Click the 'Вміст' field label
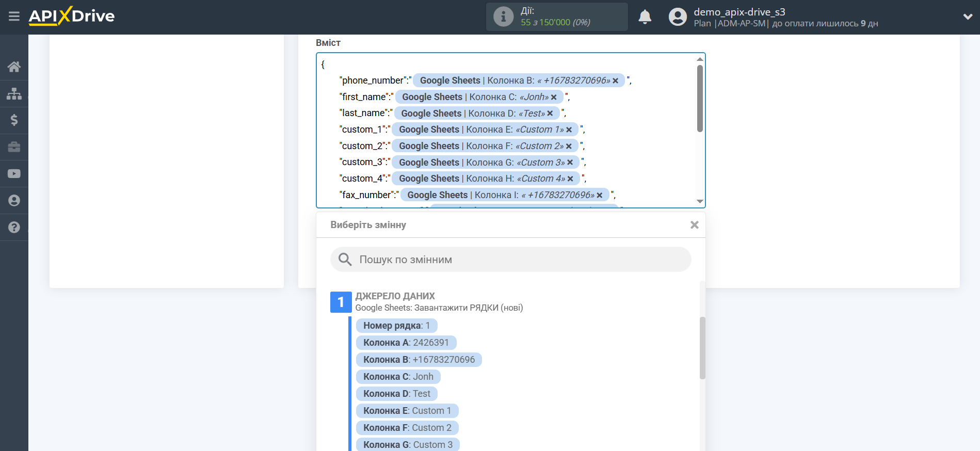The height and width of the screenshot is (451, 980). tap(328, 43)
